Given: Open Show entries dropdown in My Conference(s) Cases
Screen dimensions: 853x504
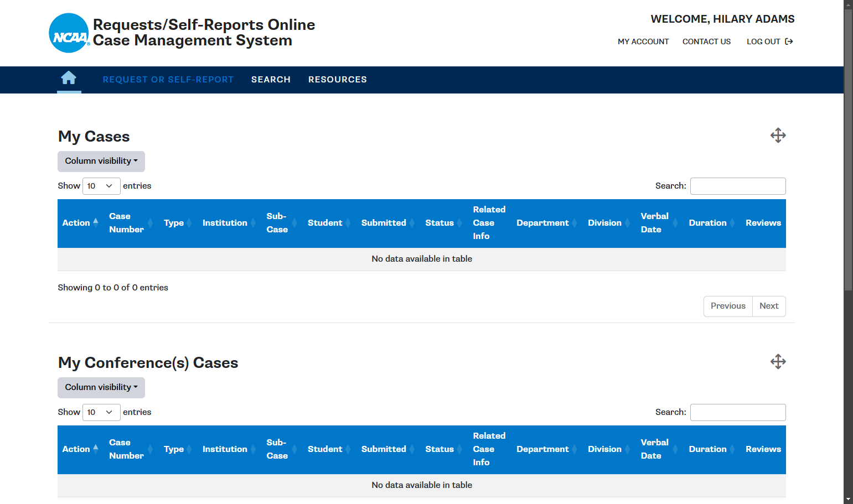Looking at the screenshot, I should (x=101, y=412).
